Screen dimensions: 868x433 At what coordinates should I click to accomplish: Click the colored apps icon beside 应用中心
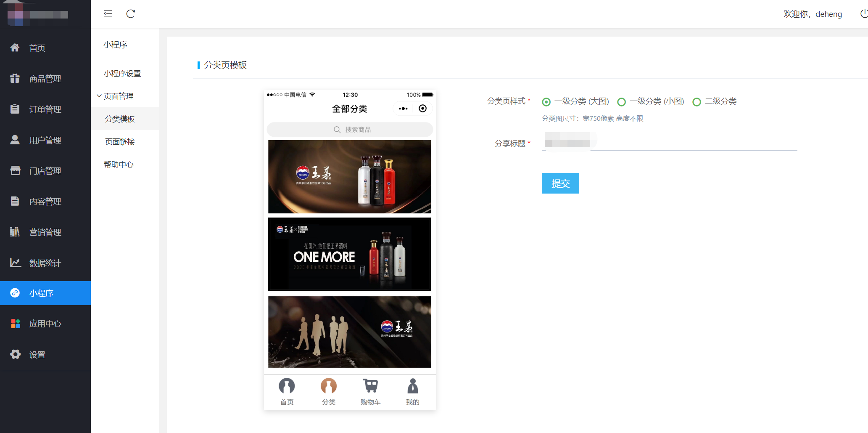(15, 324)
